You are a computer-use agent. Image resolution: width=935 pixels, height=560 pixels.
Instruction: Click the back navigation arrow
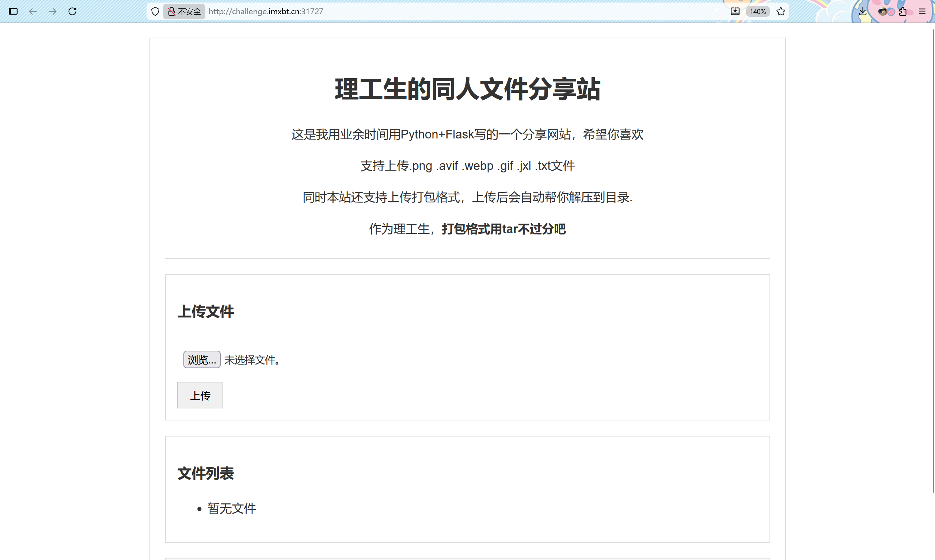[34, 11]
